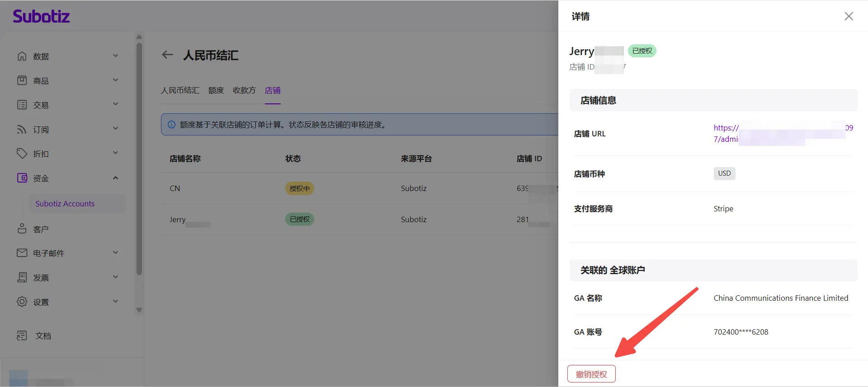Click the 交易 list icon

(x=22, y=105)
